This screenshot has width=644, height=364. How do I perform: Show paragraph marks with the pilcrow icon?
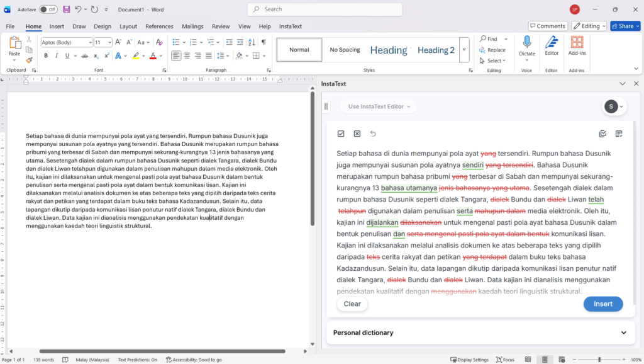click(264, 42)
